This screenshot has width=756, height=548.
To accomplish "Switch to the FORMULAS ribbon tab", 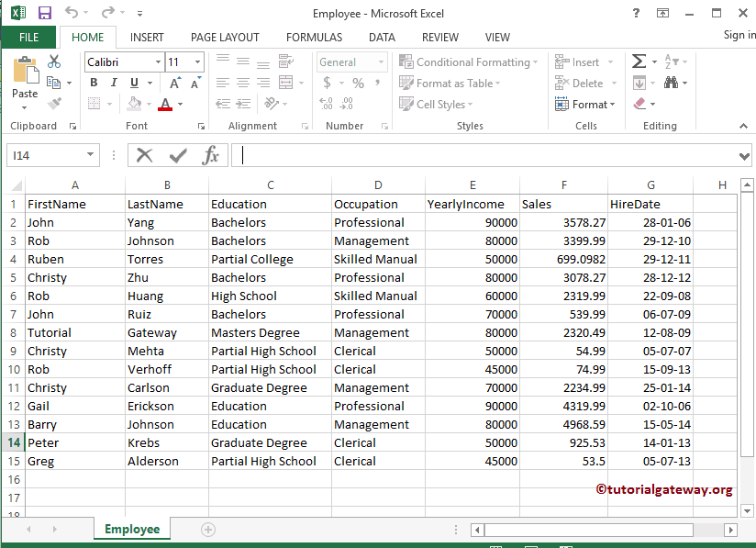I will (x=314, y=38).
